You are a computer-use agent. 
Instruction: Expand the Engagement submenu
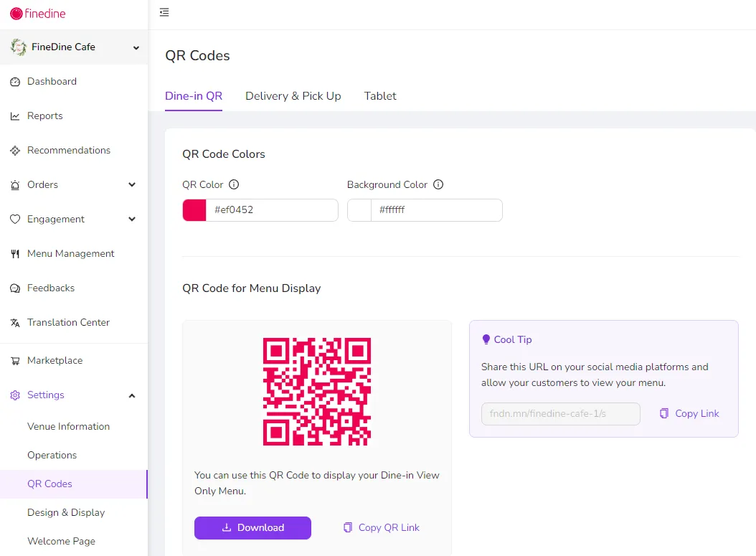tap(74, 220)
